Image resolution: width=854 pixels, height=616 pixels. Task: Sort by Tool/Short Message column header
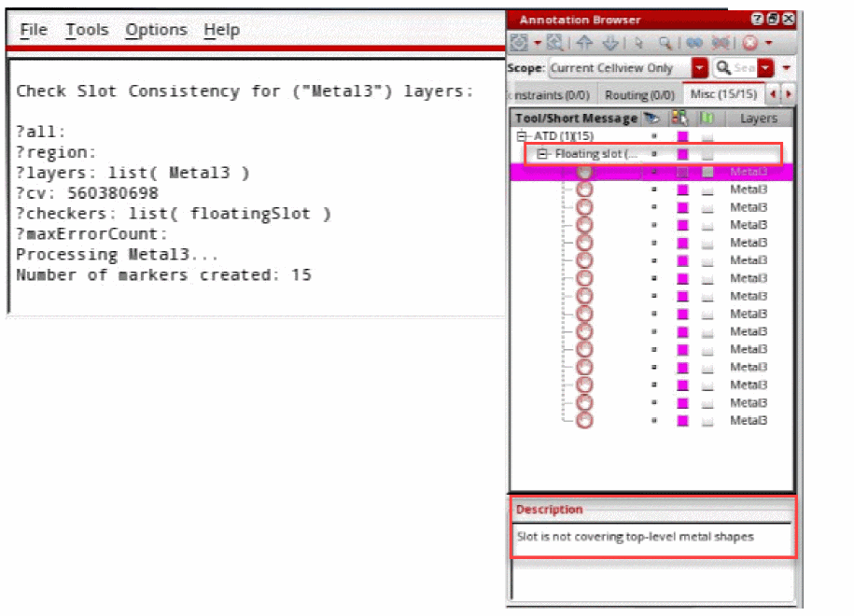pos(576,119)
